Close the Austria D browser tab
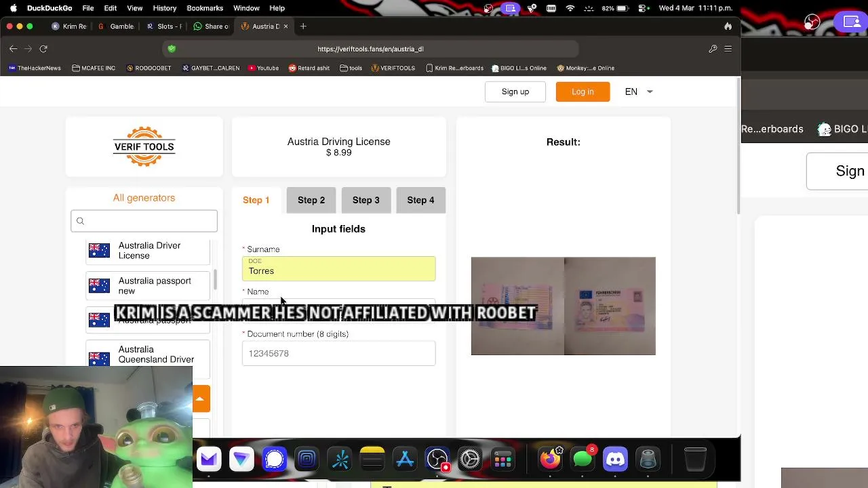The image size is (868, 488). click(x=285, y=26)
